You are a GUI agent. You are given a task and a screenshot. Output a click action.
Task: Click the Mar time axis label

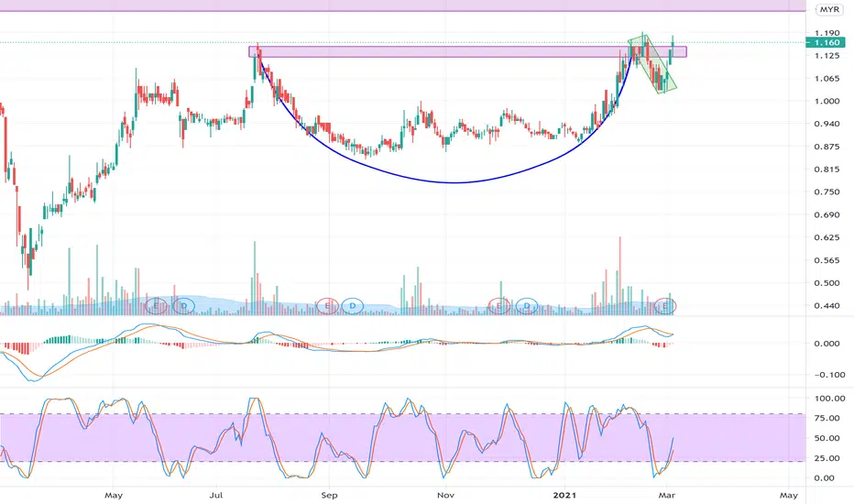click(x=667, y=495)
